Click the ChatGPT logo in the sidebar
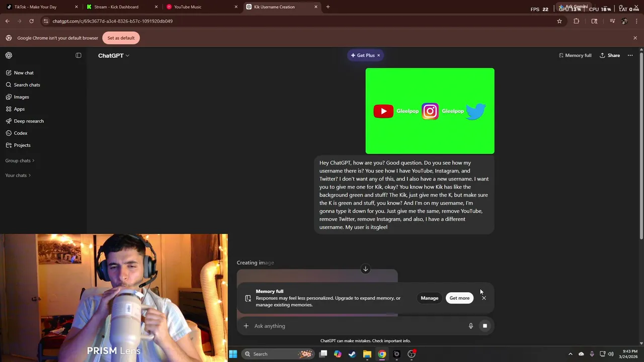The height and width of the screenshot is (362, 644). [x=9, y=55]
